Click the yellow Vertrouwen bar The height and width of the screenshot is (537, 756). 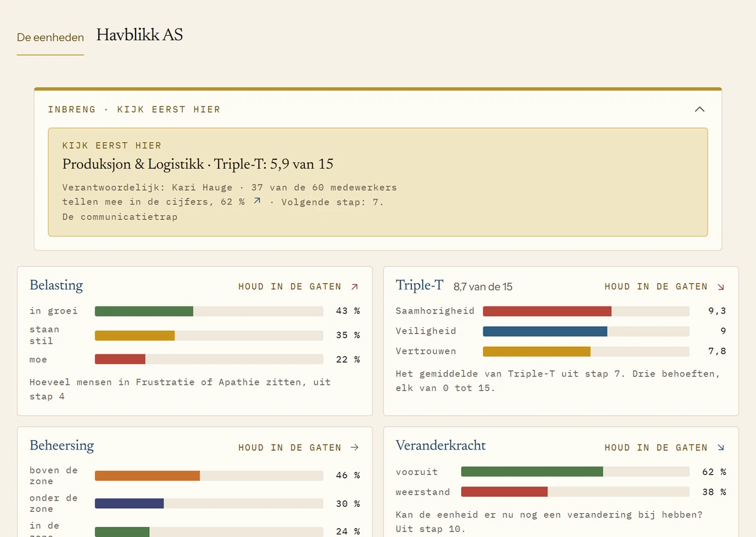(537, 351)
